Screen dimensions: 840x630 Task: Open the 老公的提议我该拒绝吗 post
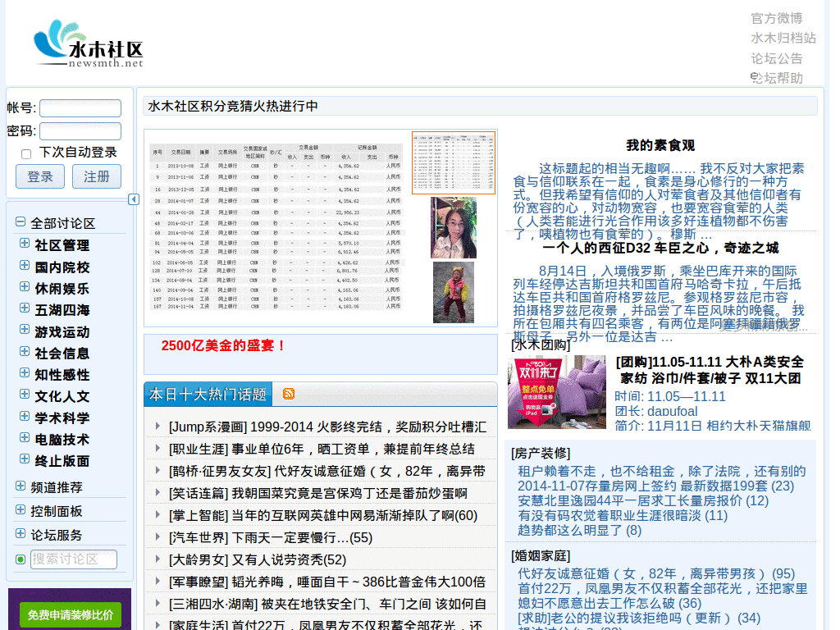click(x=638, y=619)
